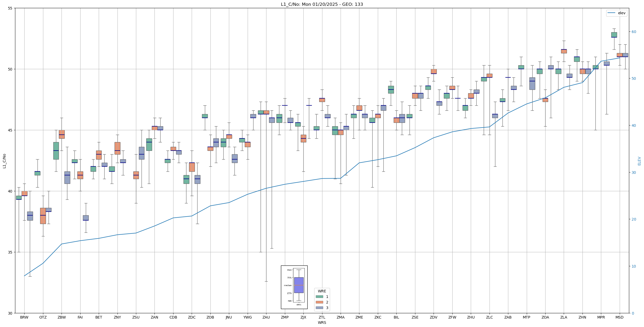Click the ZTL station tick label

point(322,317)
